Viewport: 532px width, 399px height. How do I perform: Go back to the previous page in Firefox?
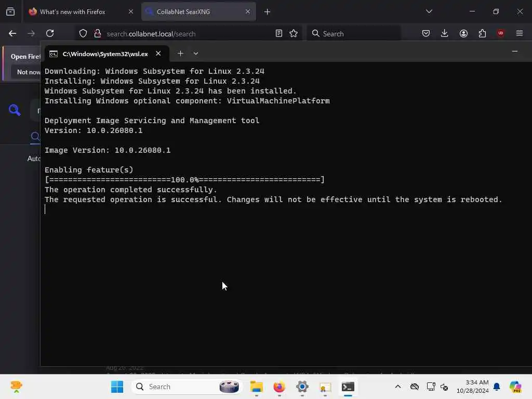click(x=12, y=33)
